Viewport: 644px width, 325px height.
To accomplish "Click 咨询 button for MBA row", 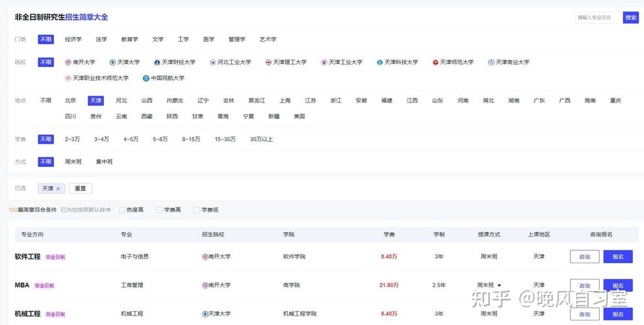I will pos(584,285).
